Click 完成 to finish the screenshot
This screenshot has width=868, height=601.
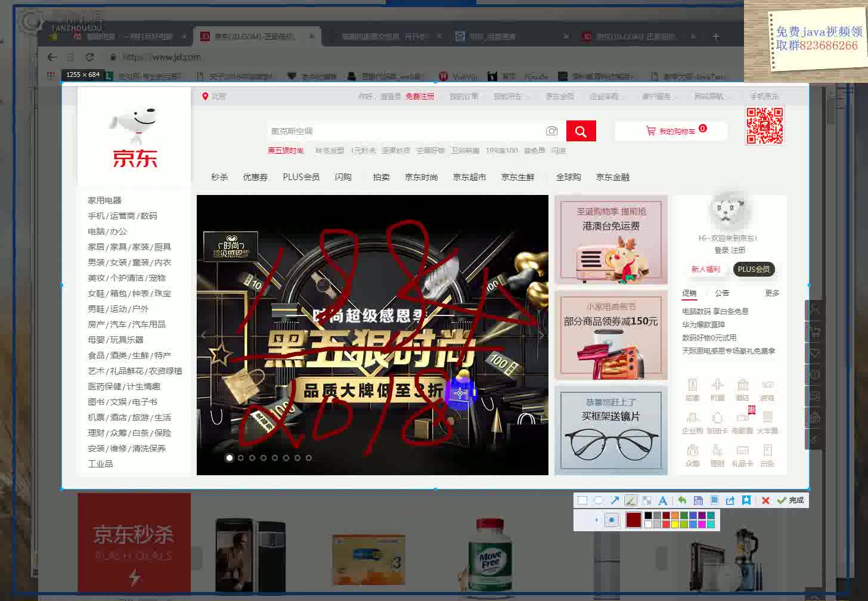point(791,501)
